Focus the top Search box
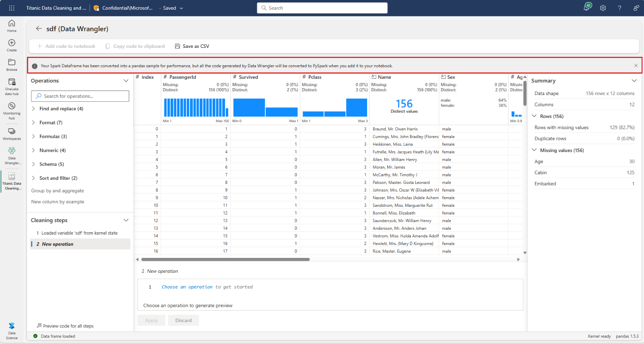The height and width of the screenshot is (344, 644). pyautogui.click(x=322, y=8)
